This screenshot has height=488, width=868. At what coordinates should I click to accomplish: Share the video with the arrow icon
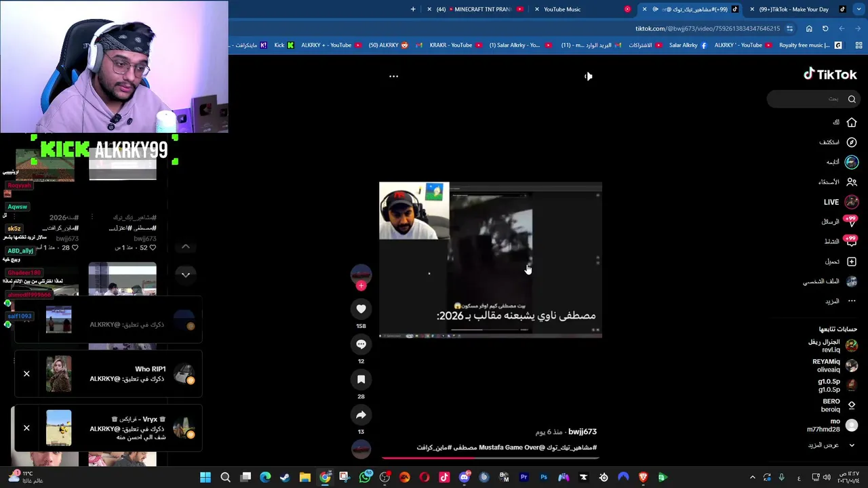click(361, 415)
